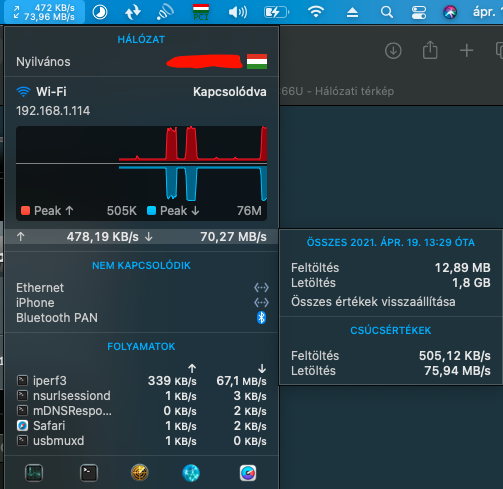Click the Wi-Fi bandwidth history graph
This screenshot has width=503, height=489.
pyautogui.click(x=141, y=164)
